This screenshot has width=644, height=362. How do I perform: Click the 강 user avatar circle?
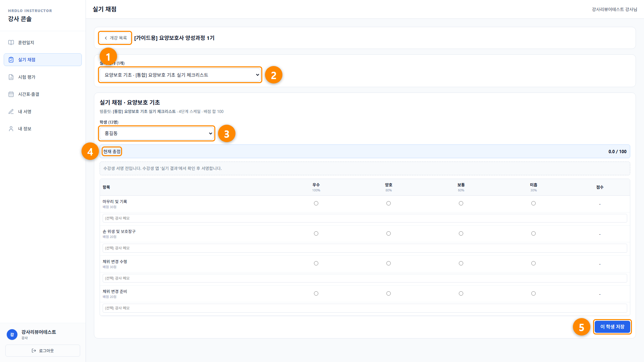coord(12,335)
